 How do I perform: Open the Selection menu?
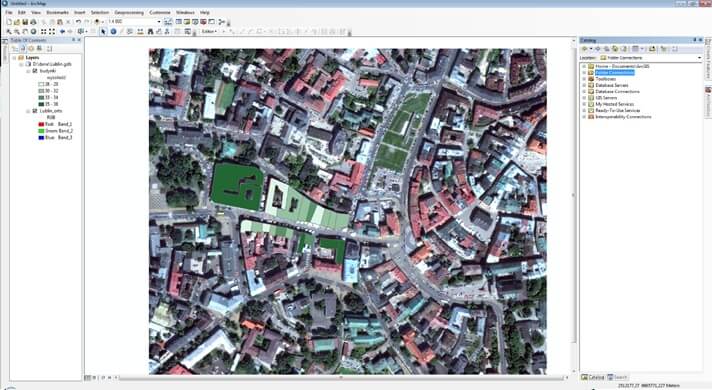[x=99, y=12]
